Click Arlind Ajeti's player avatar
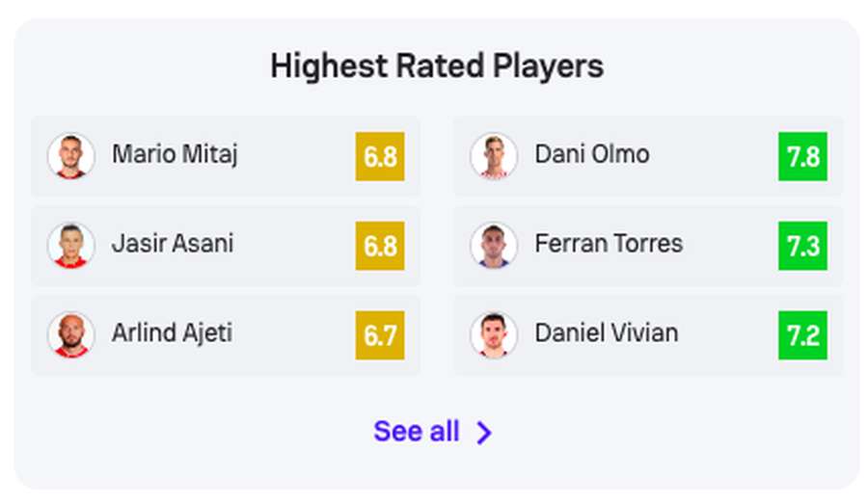Image resolution: width=868 pixels, height=504 pixels. pos(70,335)
